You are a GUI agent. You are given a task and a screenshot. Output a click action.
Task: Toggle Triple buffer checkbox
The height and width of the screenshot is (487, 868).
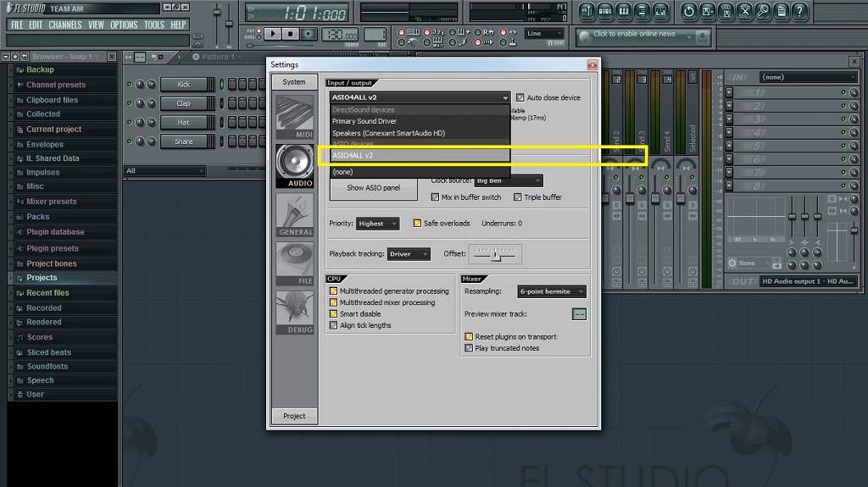pos(517,197)
